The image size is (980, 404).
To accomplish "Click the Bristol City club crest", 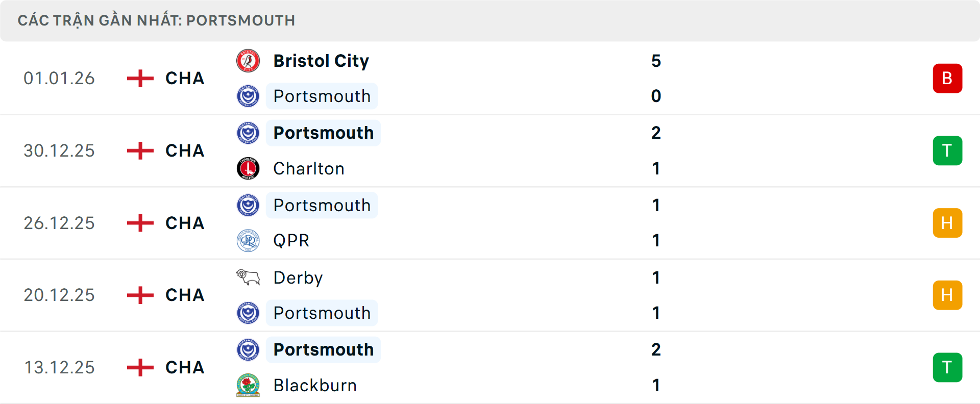I will click(x=248, y=60).
